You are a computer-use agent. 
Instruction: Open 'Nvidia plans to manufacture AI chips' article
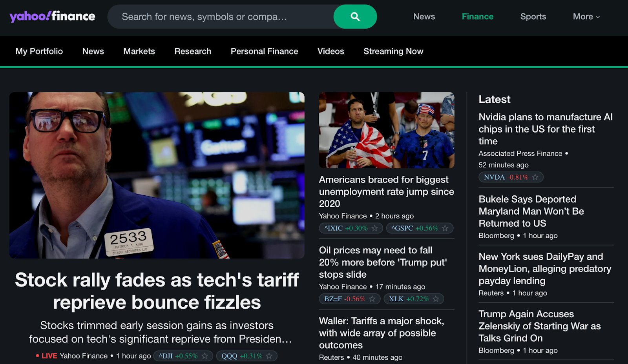tap(546, 129)
